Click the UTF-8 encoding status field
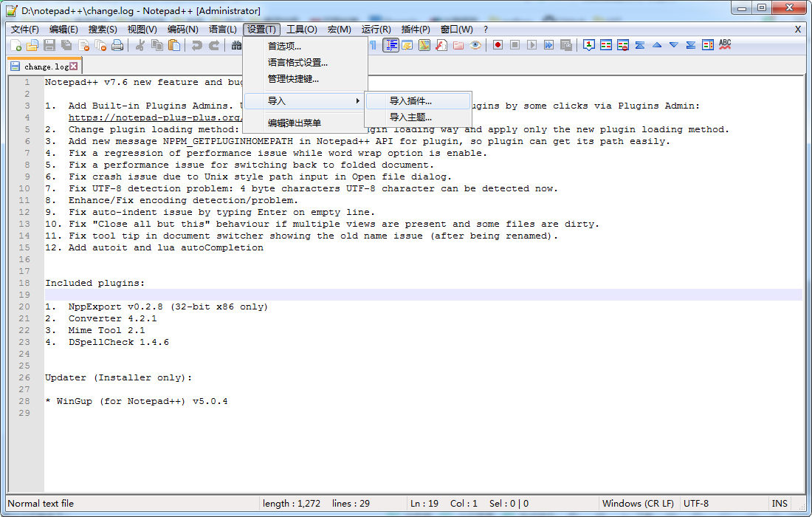Screen dimensions: 812x517 coord(696,504)
